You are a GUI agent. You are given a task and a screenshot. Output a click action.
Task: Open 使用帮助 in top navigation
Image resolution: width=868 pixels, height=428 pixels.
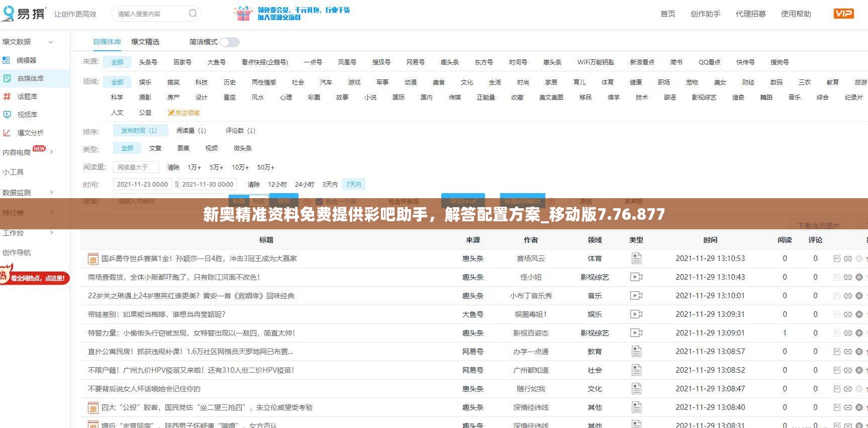tap(796, 14)
